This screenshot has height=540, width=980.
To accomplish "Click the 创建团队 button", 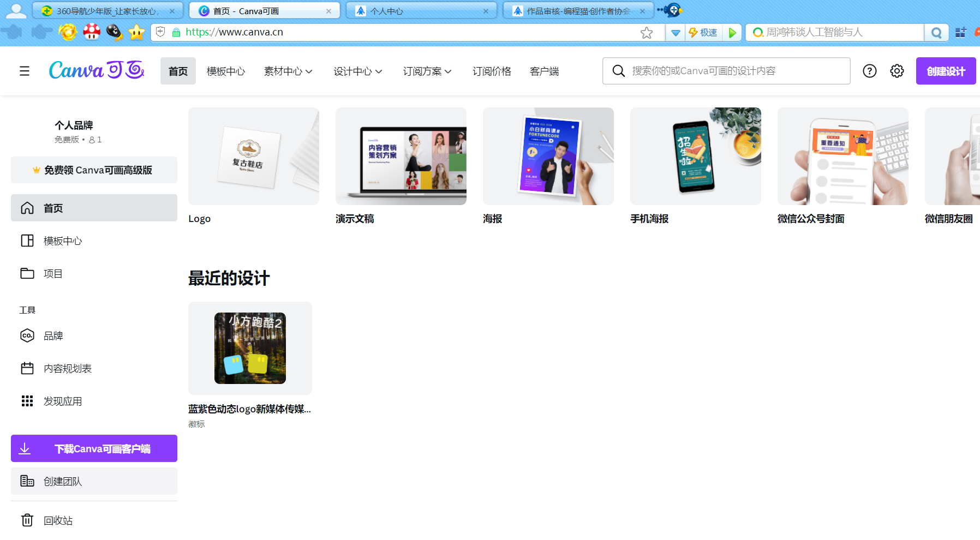I will pos(94,481).
